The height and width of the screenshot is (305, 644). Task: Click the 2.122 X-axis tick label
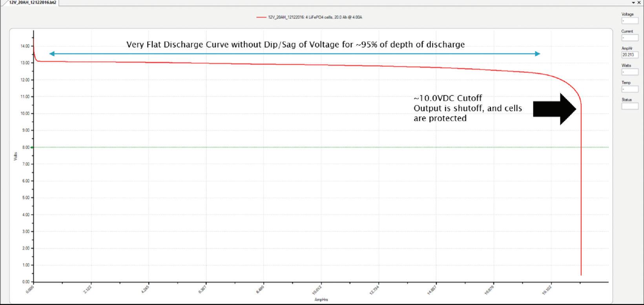point(88,289)
